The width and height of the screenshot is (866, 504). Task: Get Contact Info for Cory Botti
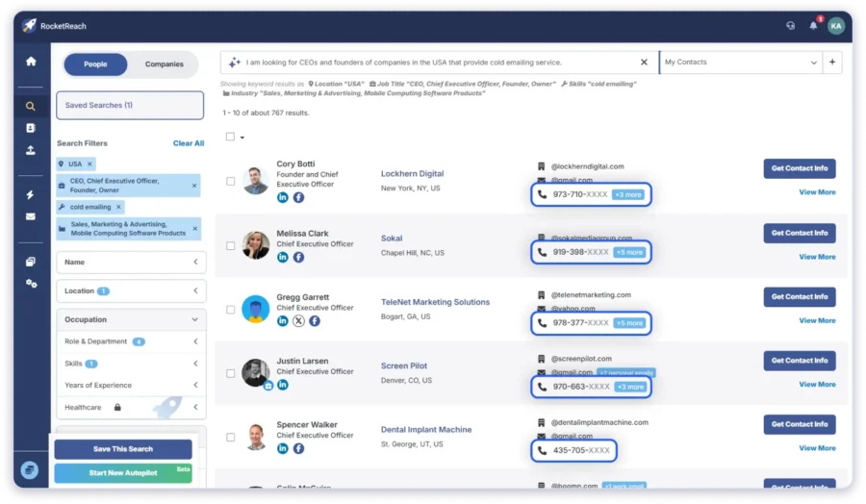point(800,168)
